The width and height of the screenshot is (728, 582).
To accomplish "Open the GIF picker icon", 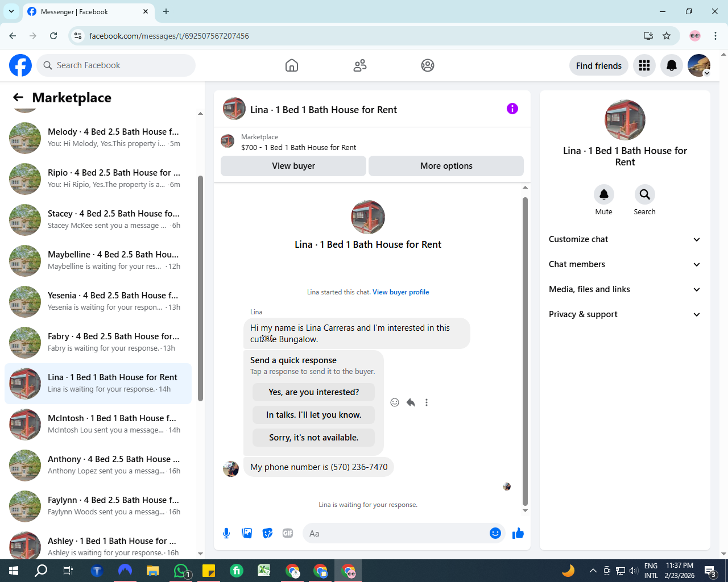I will pyautogui.click(x=288, y=533).
